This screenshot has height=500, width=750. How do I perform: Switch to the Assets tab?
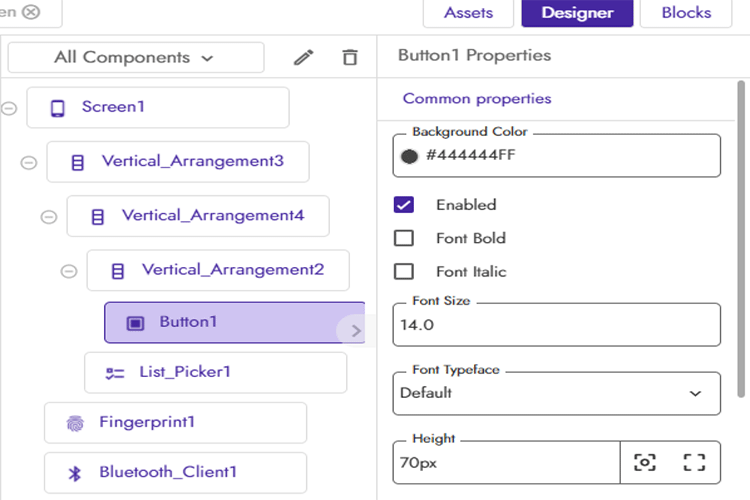(x=468, y=13)
